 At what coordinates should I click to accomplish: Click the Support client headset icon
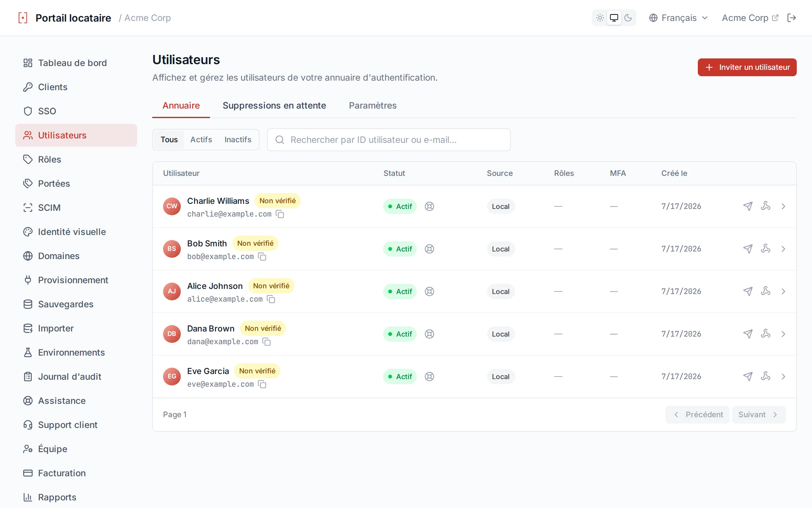coord(28,425)
